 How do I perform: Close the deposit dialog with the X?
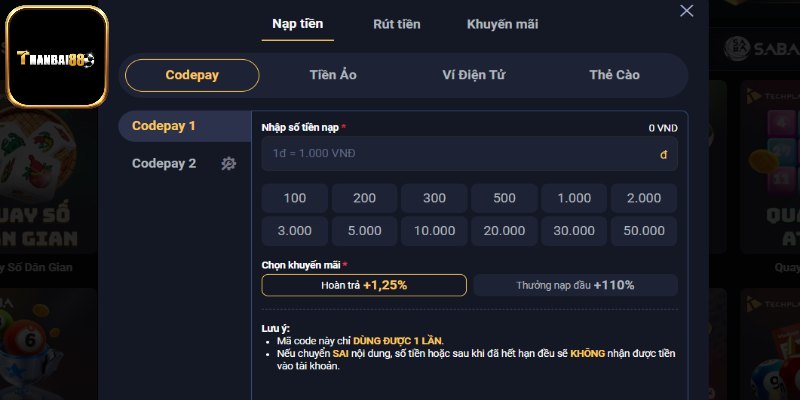click(x=687, y=11)
